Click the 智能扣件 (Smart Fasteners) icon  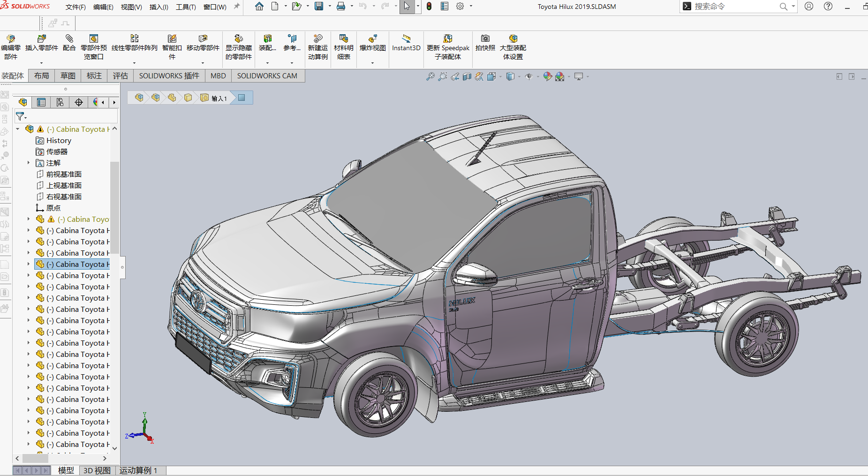point(172,39)
